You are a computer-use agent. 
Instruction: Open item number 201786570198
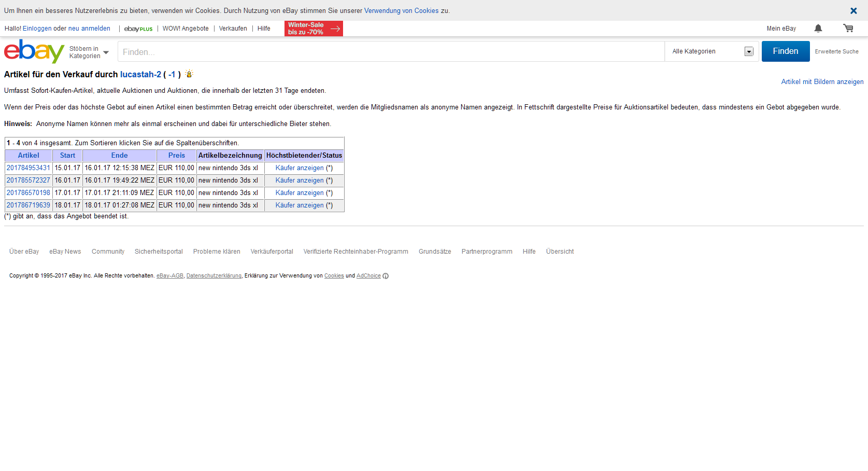(29, 192)
